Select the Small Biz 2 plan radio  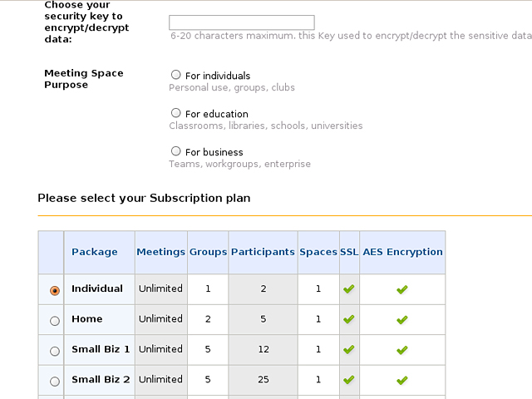55,381
